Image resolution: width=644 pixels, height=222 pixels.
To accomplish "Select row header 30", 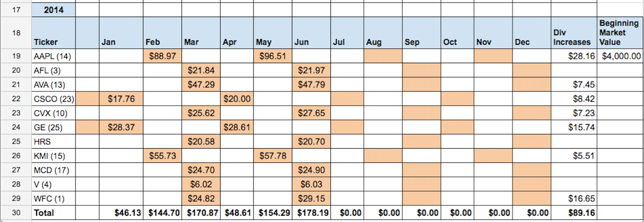I will [16, 213].
